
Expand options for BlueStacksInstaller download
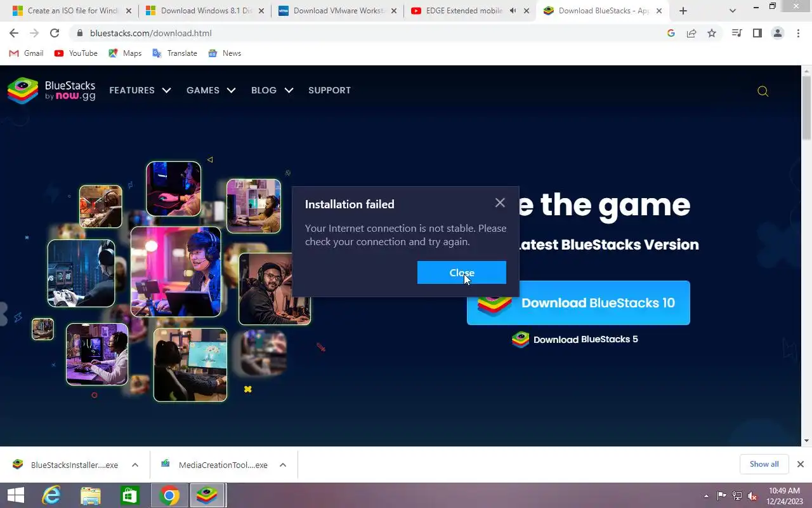(135, 465)
